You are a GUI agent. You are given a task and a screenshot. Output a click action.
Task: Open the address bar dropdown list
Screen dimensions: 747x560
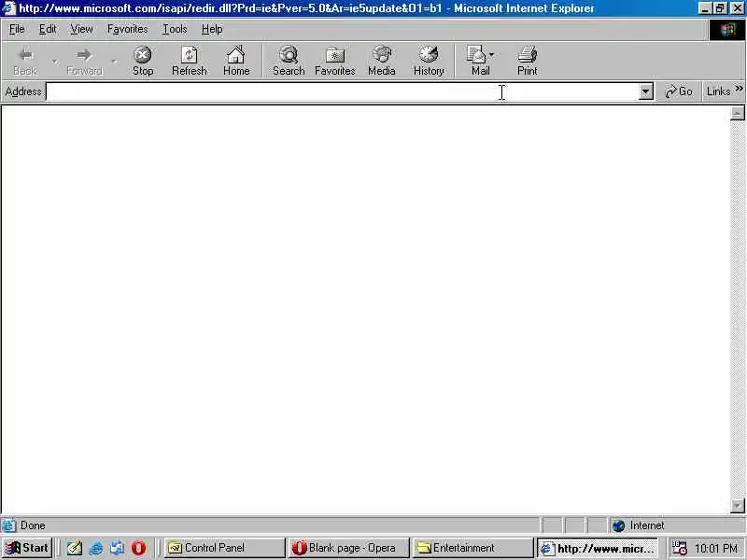(x=645, y=91)
